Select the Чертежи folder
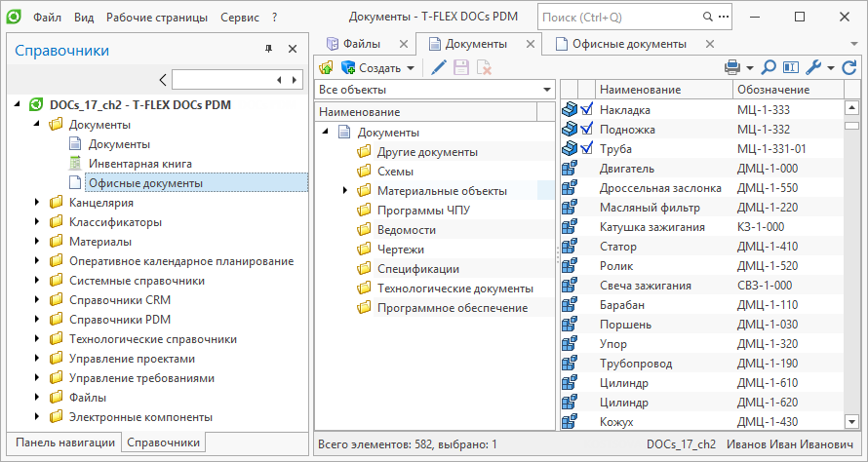This screenshot has width=868, height=462. (x=400, y=249)
